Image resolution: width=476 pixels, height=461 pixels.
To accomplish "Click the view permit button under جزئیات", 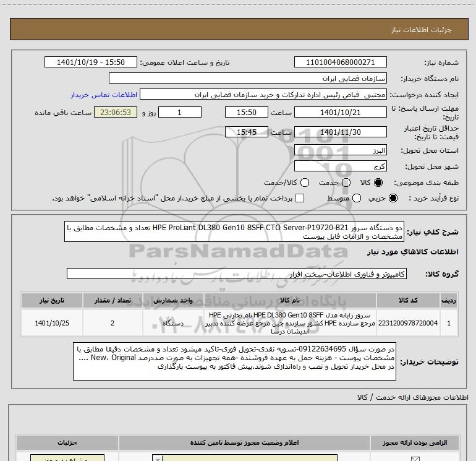I will (x=67, y=458).
